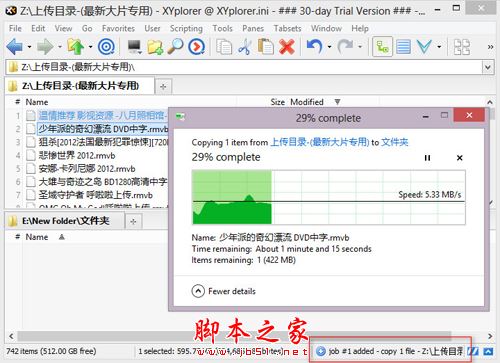Click the Copy toolbar icon

(x=224, y=47)
